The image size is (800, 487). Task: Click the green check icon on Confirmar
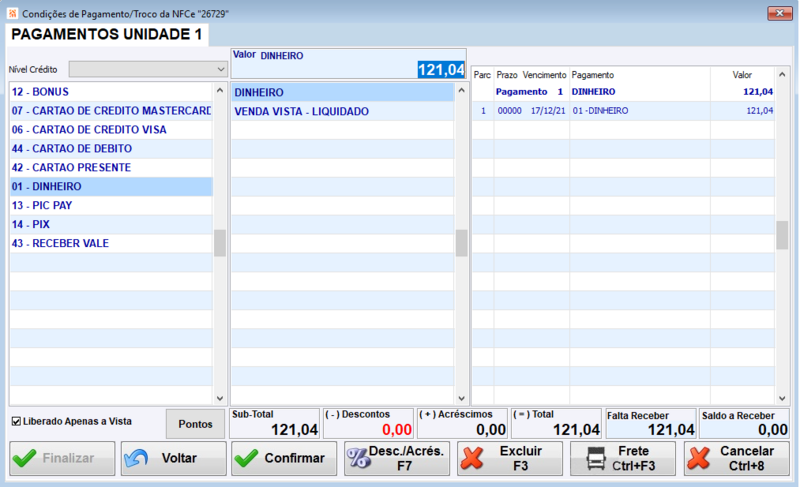click(x=246, y=458)
